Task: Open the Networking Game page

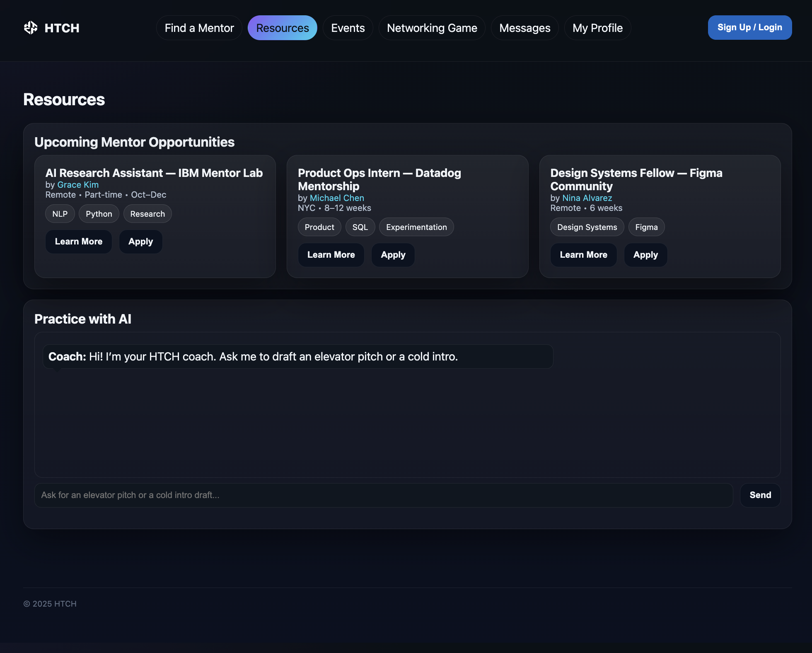Action: coord(432,28)
